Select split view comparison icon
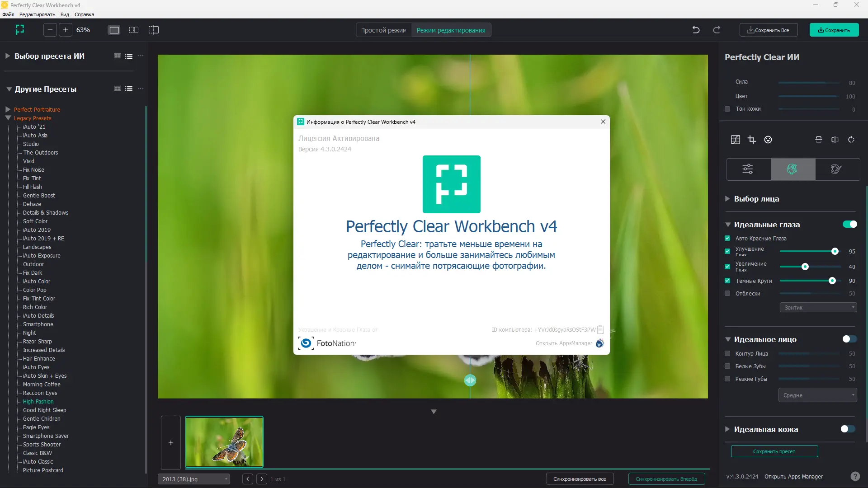Image resolution: width=868 pixels, height=488 pixels. 134,30
